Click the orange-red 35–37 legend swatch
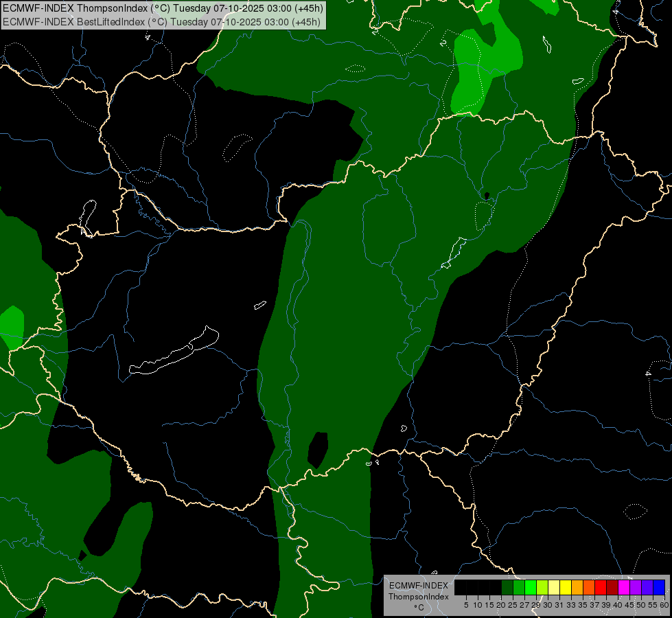Screen dimensions: 672x618 tap(589, 587)
